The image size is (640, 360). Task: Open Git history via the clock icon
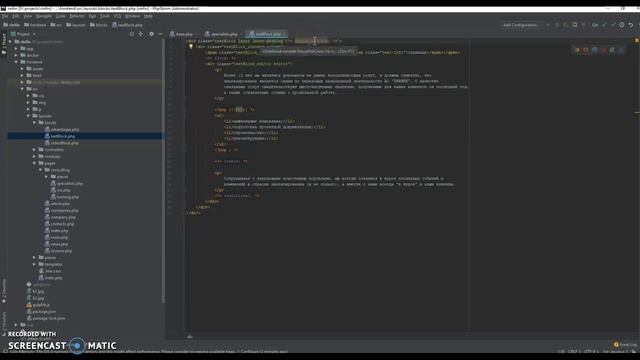click(x=622, y=25)
